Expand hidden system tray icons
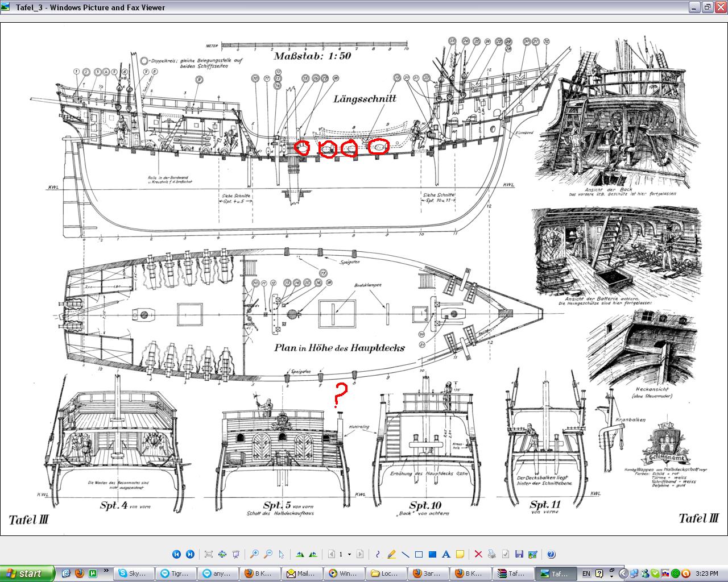The width and height of the screenshot is (728, 582). click(623, 573)
